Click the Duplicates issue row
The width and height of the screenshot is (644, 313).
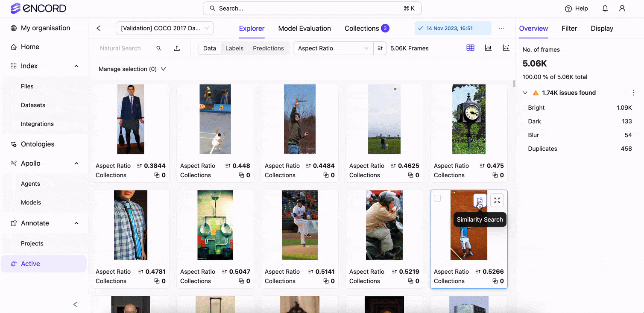tap(580, 149)
